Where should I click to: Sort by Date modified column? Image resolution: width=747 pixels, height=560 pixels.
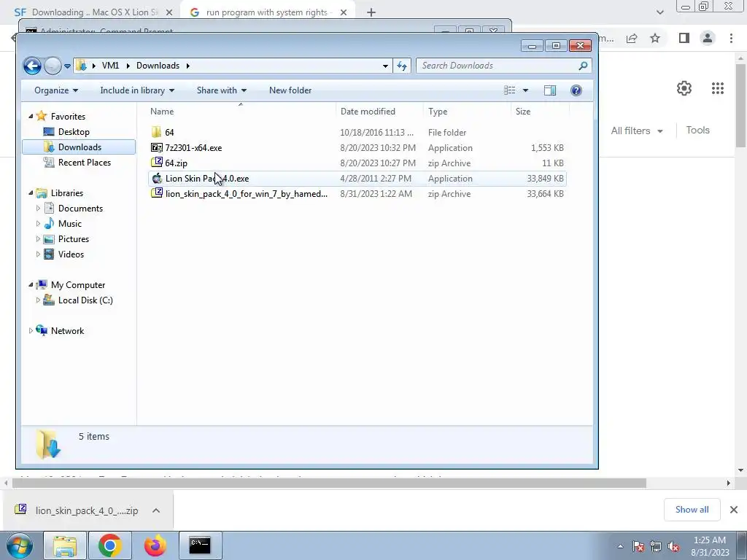point(379,112)
